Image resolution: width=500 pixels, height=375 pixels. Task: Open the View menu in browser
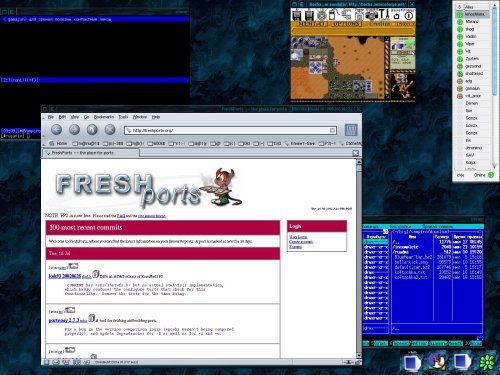tap(75, 117)
